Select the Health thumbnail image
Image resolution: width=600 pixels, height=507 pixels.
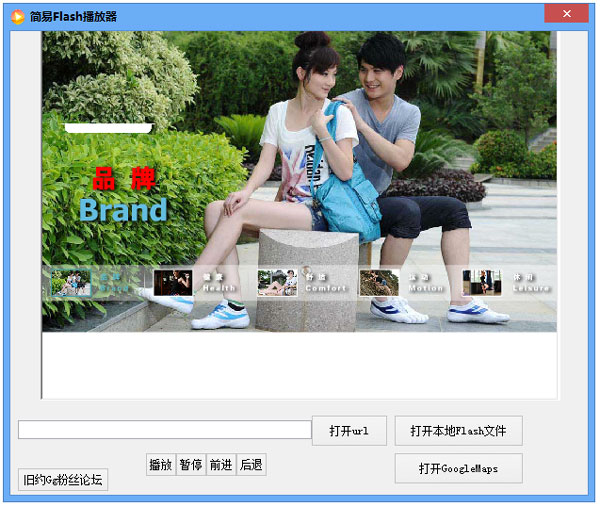(173, 283)
